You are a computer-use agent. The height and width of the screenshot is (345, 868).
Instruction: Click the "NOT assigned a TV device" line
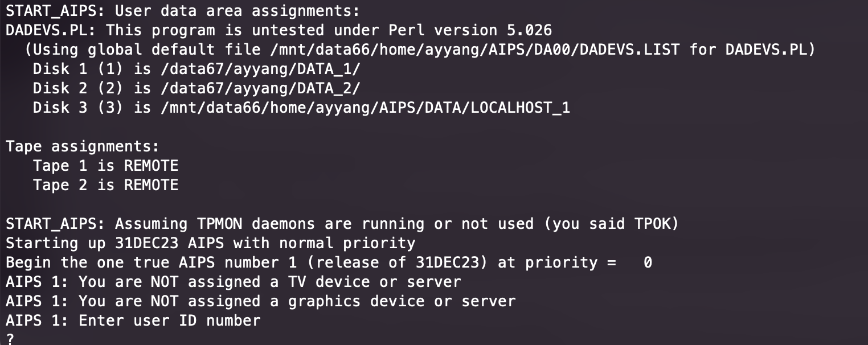point(269,282)
